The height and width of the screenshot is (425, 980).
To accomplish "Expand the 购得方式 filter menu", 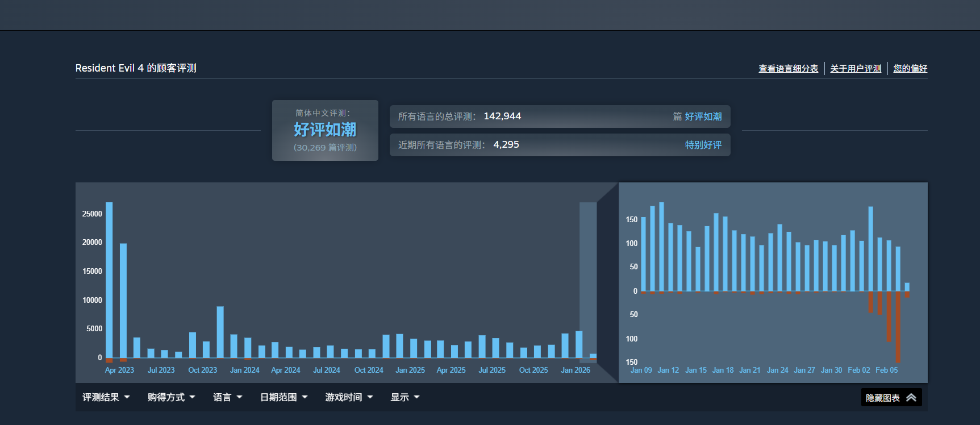I will pyautogui.click(x=171, y=397).
